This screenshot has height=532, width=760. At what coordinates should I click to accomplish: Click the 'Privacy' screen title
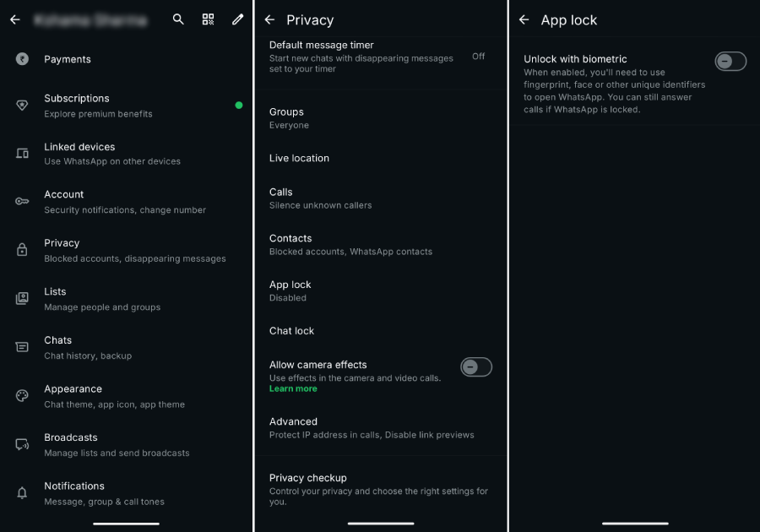pos(310,20)
